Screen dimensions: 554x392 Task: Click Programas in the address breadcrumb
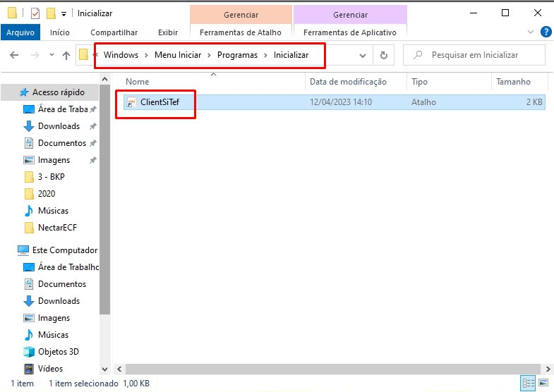[x=237, y=54]
